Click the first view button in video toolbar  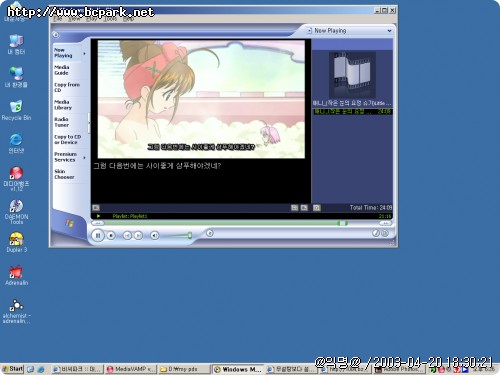294,208
